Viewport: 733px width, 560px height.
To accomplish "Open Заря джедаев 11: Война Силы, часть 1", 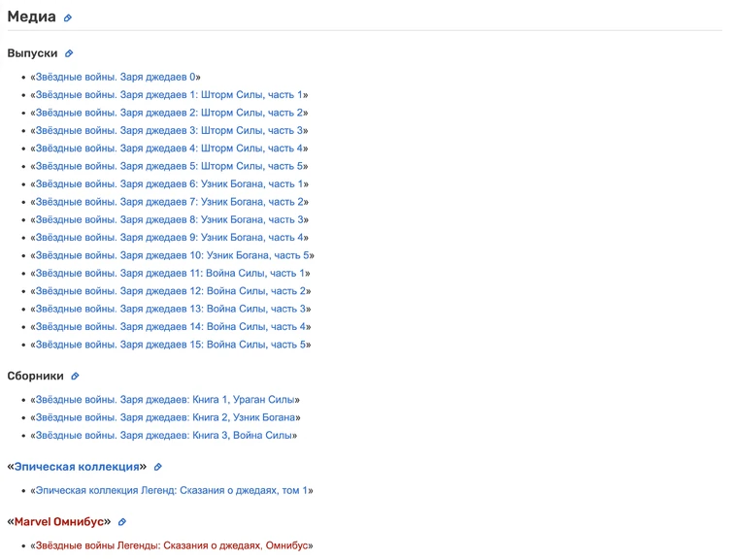I will pyautogui.click(x=170, y=273).
